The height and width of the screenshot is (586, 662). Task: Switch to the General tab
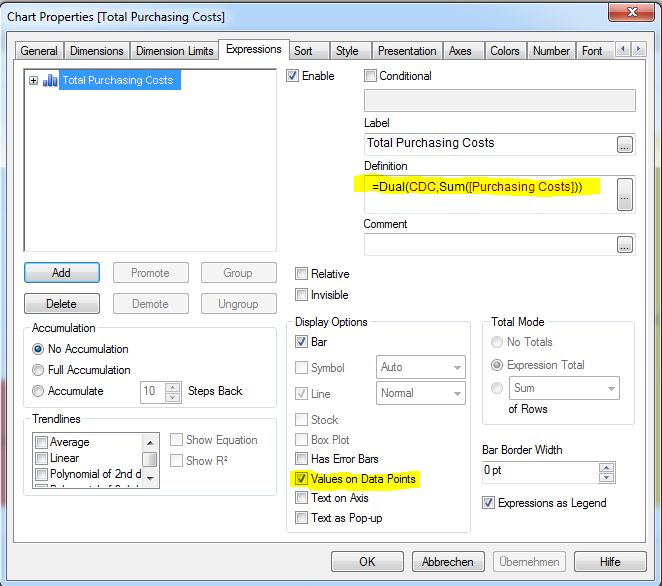[39, 51]
